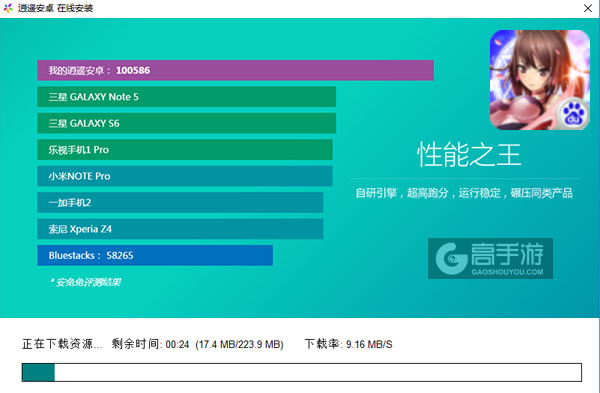The height and width of the screenshot is (393, 600).
Task: Select the purple score bar reading 100586
Action: coord(235,70)
